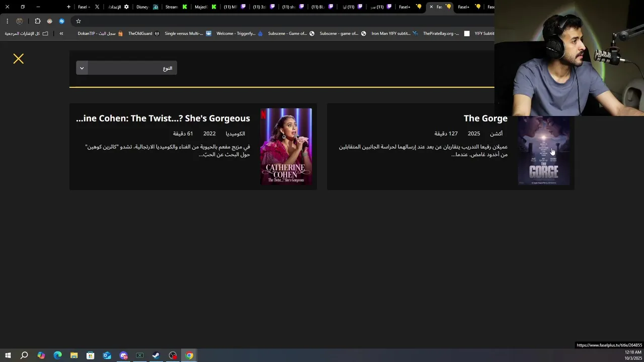This screenshot has height=362, width=644.
Task: Switch to the Disney tab
Action: [x=147, y=7]
